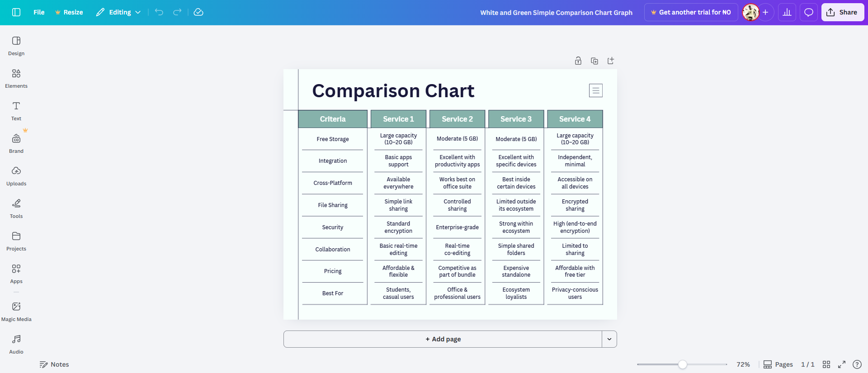This screenshot has width=868, height=373.
Task: Toggle the lock on the current page
Action: [578, 60]
